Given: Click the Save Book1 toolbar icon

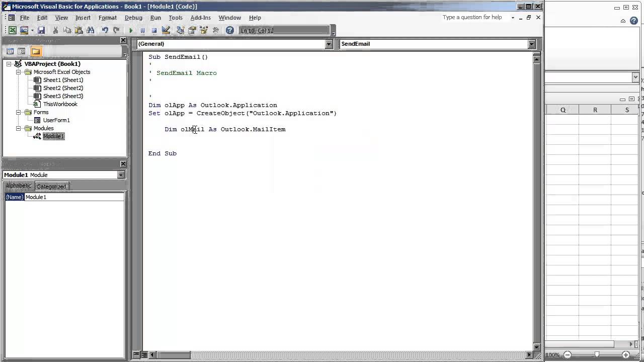Looking at the screenshot, I should (41, 31).
